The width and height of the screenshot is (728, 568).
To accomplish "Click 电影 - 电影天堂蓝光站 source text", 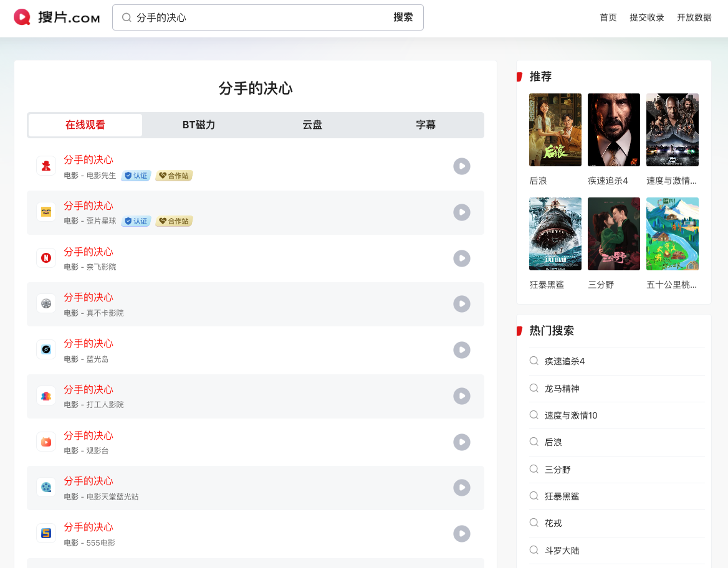I will pyautogui.click(x=101, y=497).
